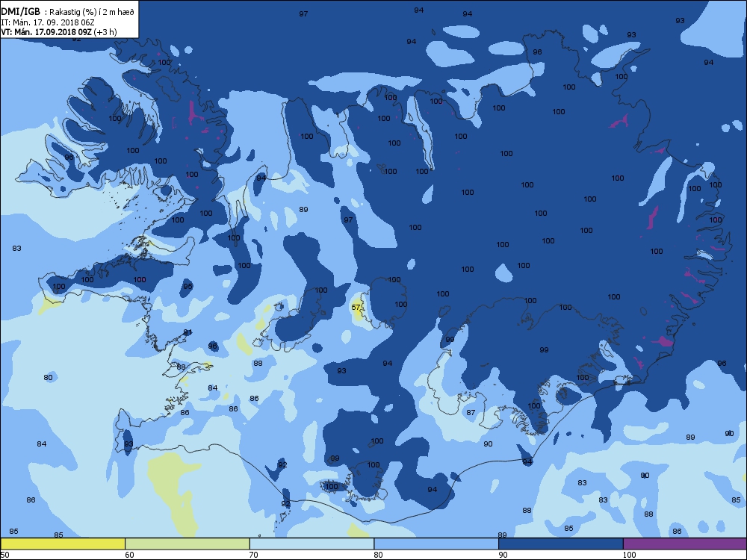Click the '70' label under the legend
Viewport: 747px width, 560px height.
(254, 555)
